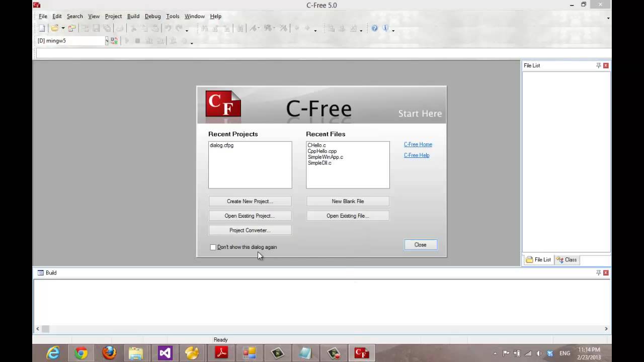Open the Help menu

point(216,16)
